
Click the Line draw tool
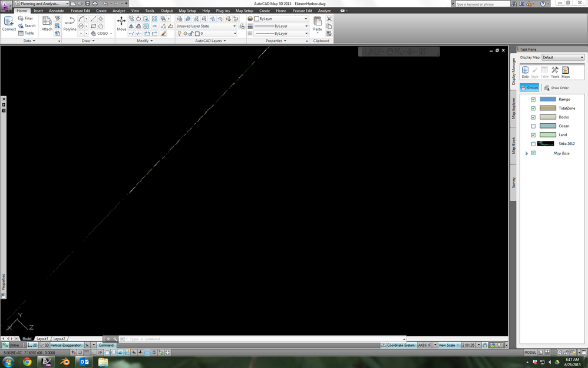(x=93, y=18)
